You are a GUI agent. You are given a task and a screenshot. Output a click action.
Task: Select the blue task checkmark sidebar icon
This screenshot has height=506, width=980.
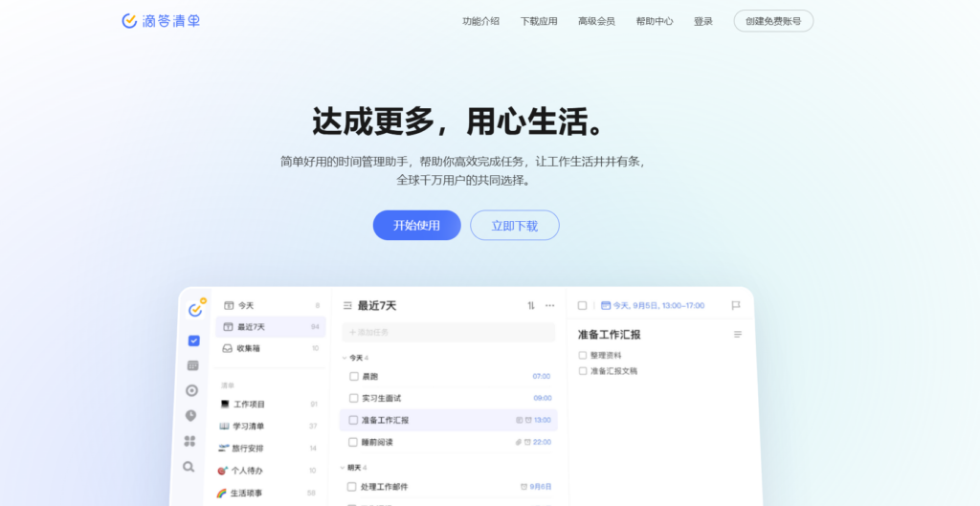[x=193, y=341]
